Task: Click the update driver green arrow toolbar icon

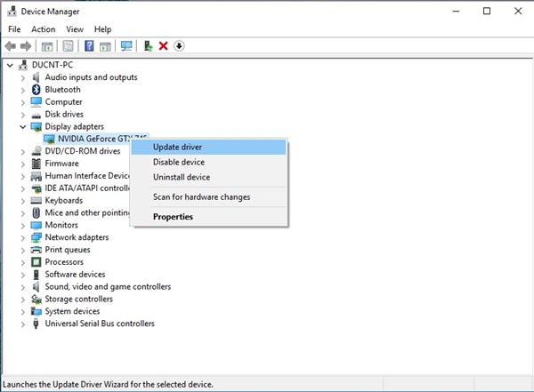Action: point(148,46)
